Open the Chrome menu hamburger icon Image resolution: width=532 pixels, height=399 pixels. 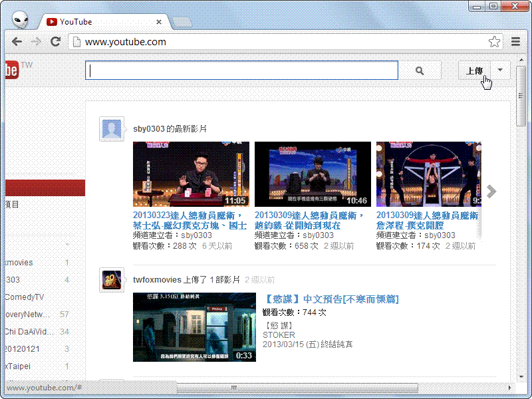click(516, 42)
